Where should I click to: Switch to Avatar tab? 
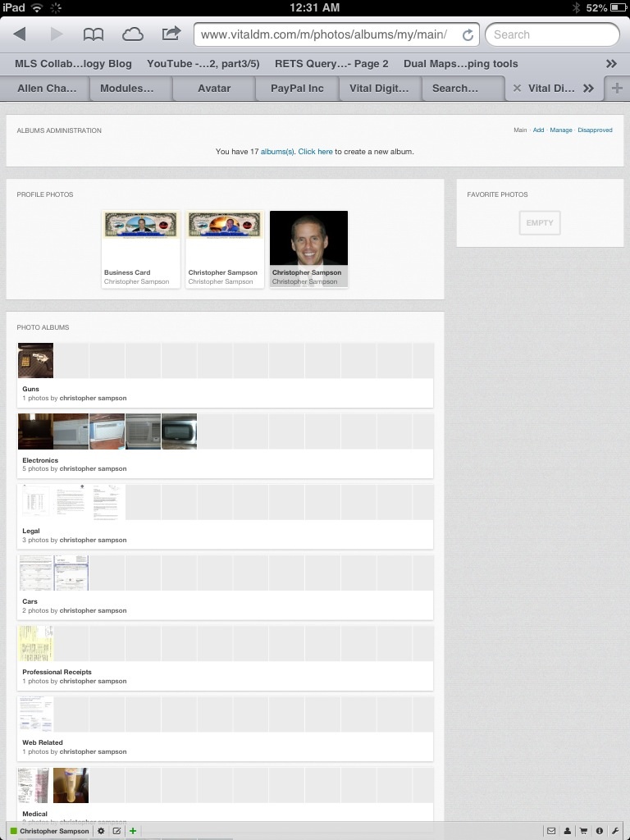pos(214,89)
